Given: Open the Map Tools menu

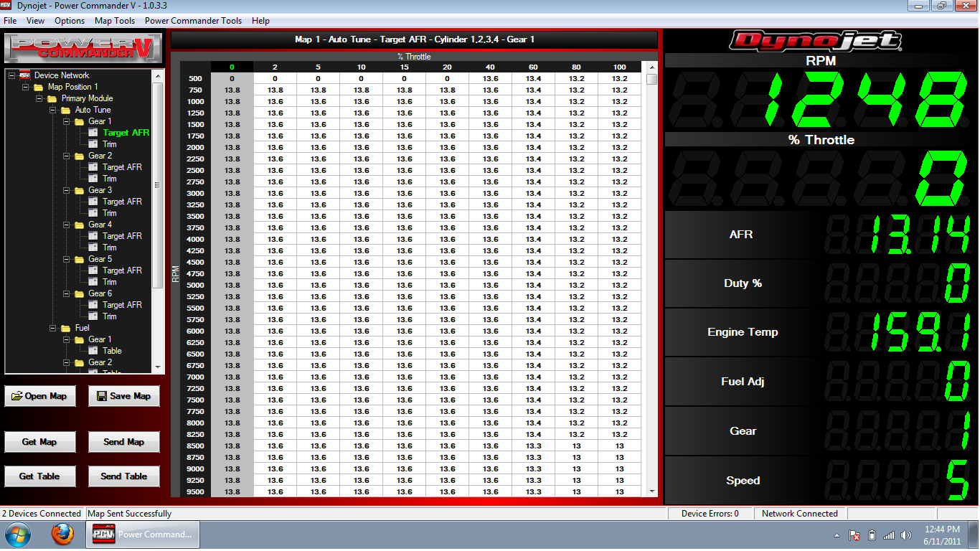Looking at the screenshot, I should pyautogui.click(x=115, y=21).
